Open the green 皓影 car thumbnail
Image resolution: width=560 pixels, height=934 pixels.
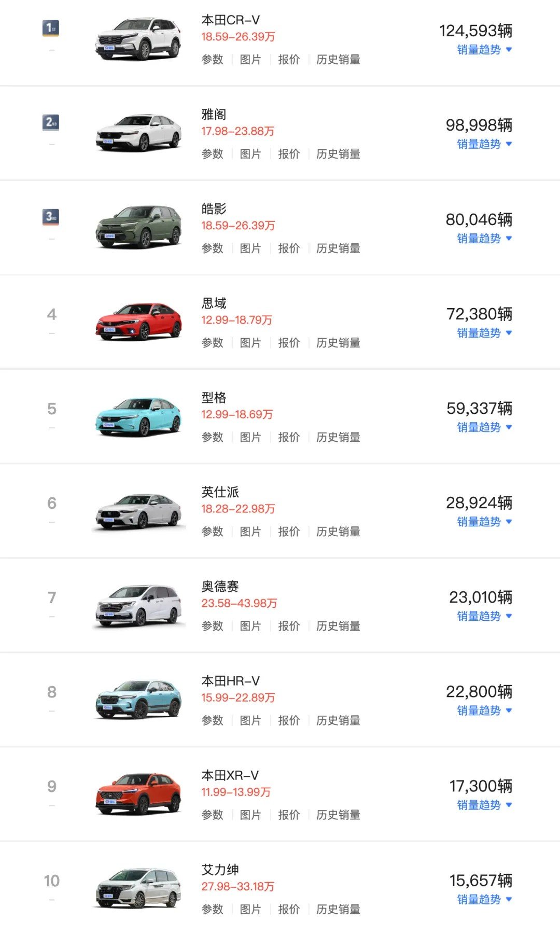click(x=138, y=227)
